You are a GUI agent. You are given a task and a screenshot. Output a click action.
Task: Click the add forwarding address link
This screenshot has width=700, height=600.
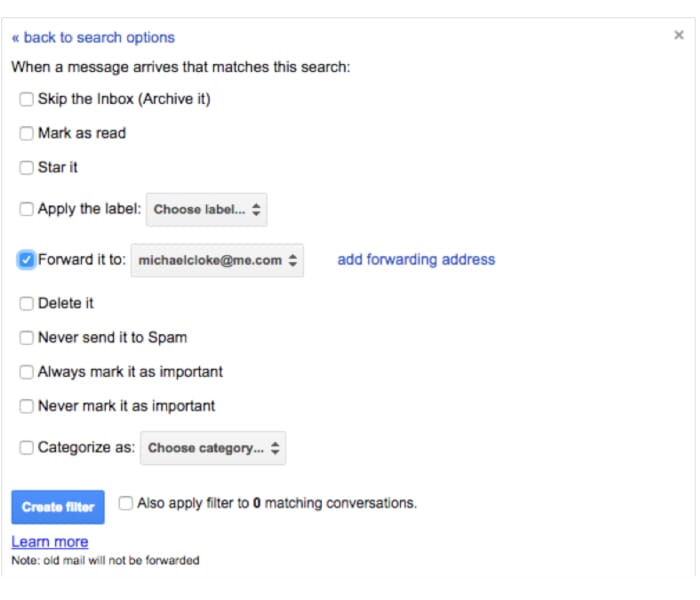416,259
